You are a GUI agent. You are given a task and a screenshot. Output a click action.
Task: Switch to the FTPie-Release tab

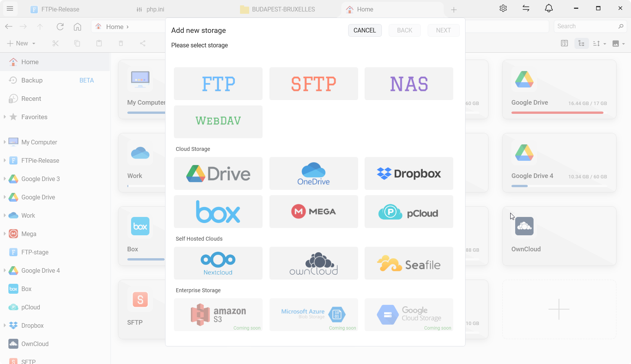60,10
